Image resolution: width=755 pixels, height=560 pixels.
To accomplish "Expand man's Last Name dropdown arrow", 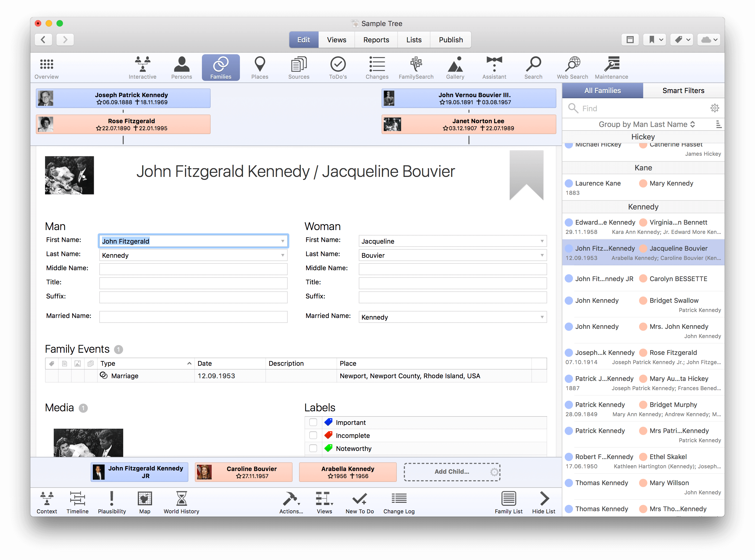I will coord(283,255).
